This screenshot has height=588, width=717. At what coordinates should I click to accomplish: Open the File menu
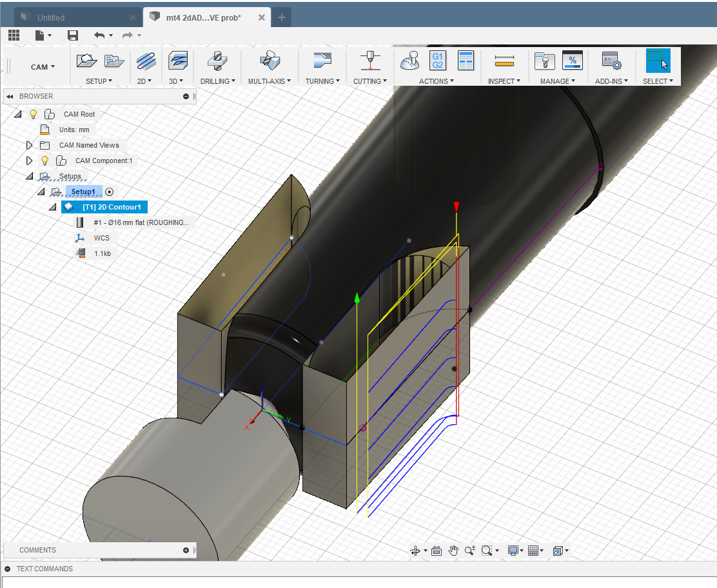40,35
